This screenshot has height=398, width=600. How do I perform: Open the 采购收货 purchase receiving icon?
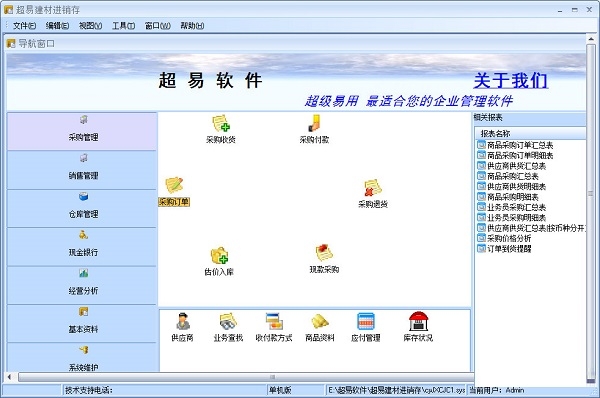point(221,124)
